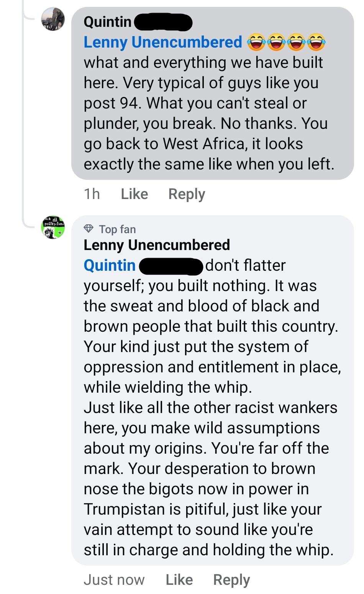Select Lenny's comment about racist wankers

click(210, 408)
